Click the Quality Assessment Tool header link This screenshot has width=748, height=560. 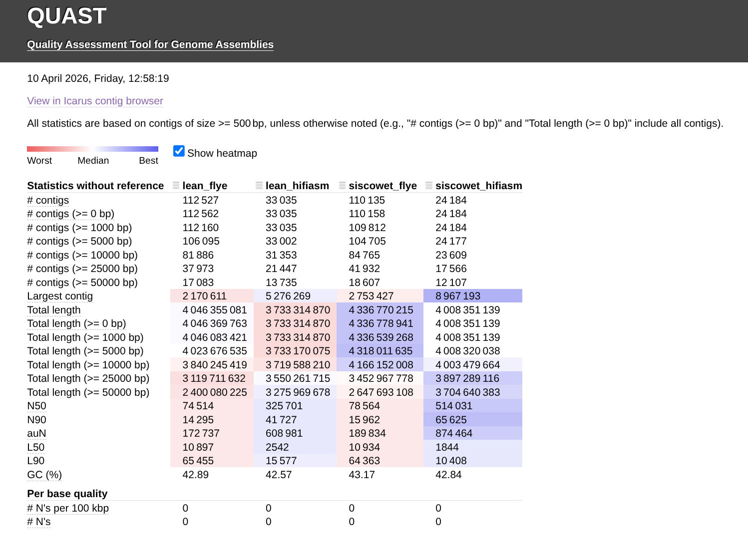[x=150, y=44]
